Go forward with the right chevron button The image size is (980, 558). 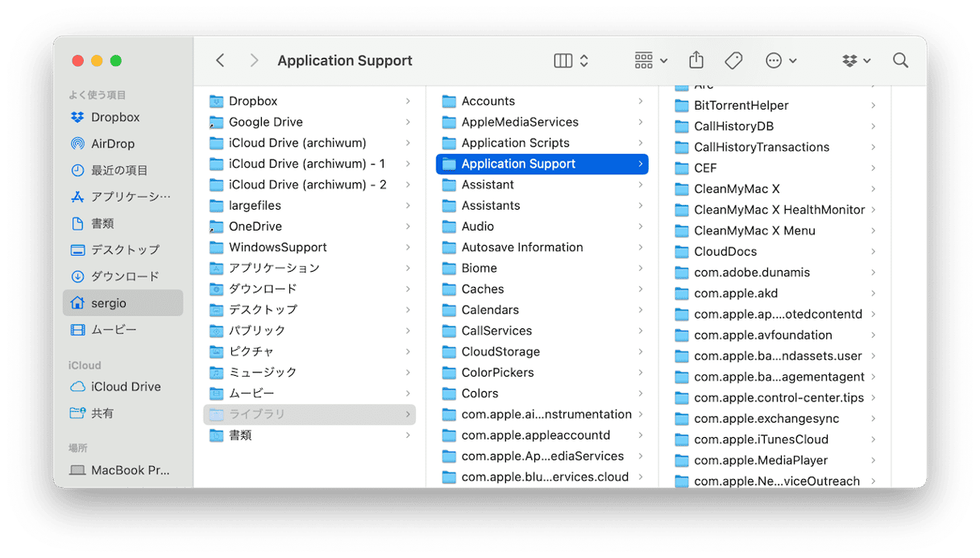pyautogui.click(x=254, y=60)
